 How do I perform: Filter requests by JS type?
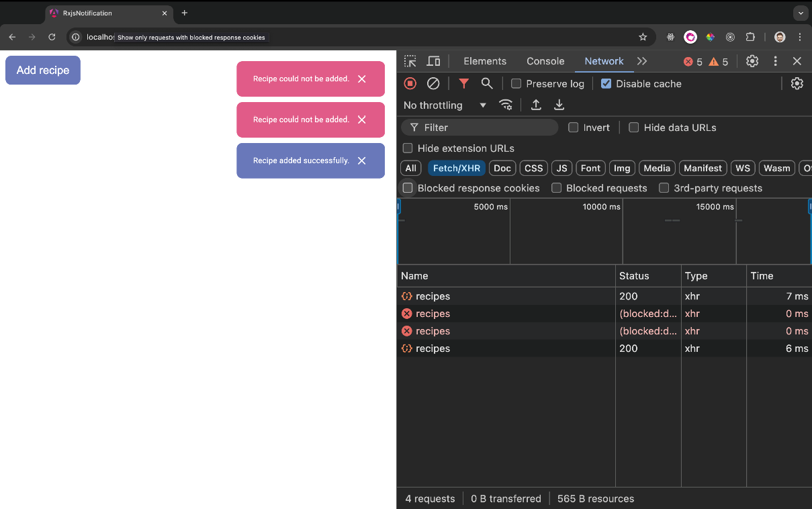(x=562, y=168)
